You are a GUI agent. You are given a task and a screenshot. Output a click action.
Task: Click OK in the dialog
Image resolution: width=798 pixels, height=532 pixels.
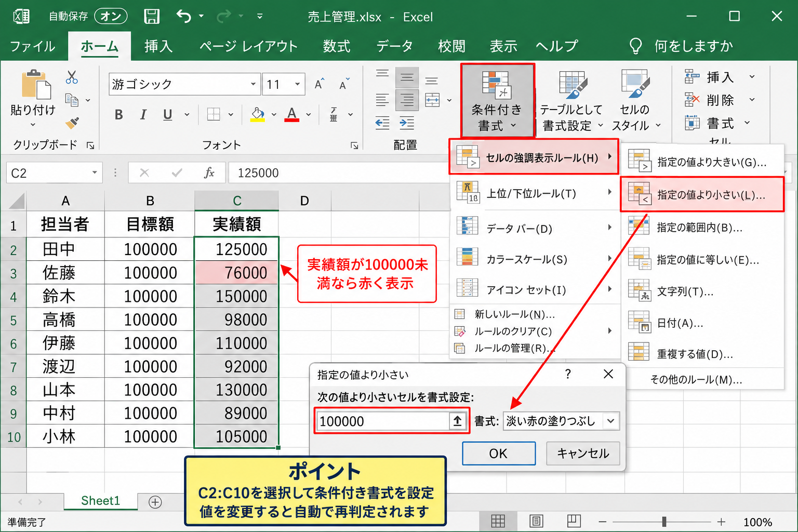(498, 454)
